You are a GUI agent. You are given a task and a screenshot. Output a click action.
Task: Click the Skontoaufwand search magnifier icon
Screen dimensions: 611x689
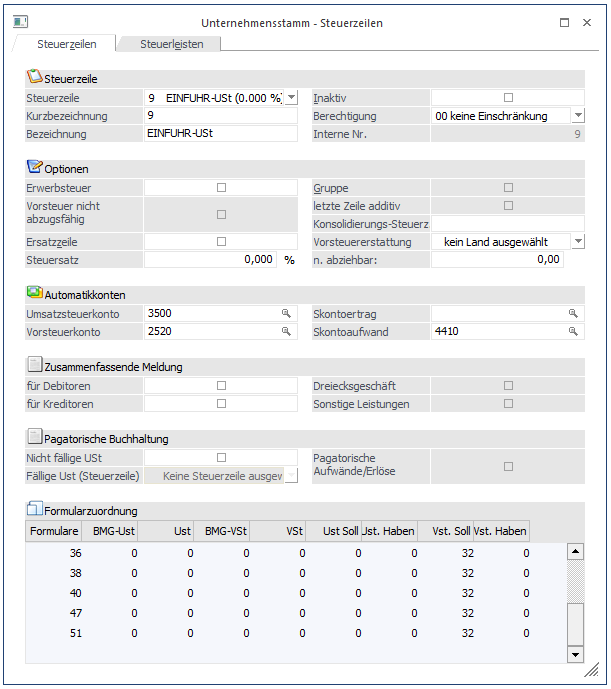[573, 331]
